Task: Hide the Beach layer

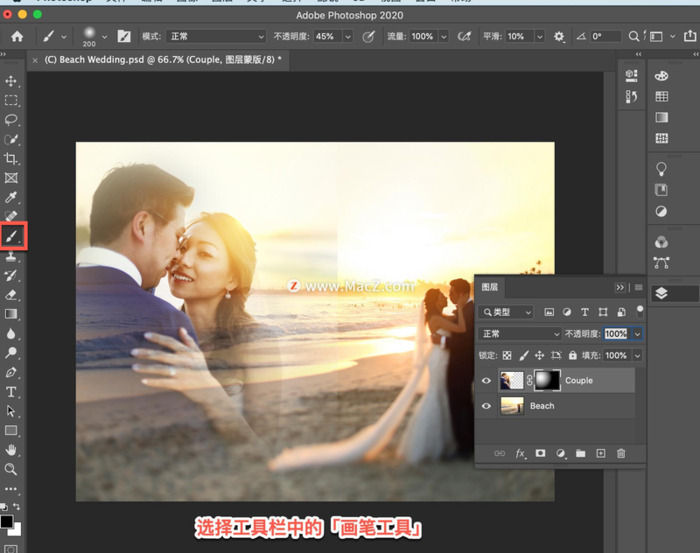Action: pyautogui.click(x=487, y=406)
